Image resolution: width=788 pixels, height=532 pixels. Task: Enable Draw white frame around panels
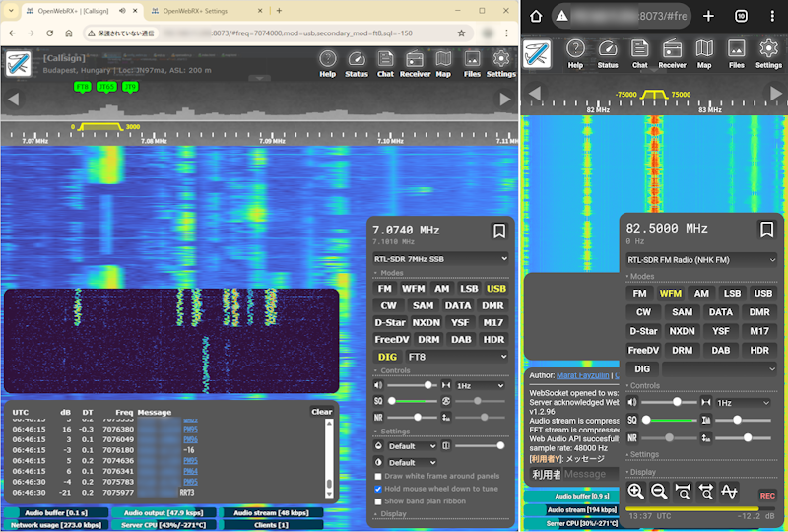tap(379, 476)
